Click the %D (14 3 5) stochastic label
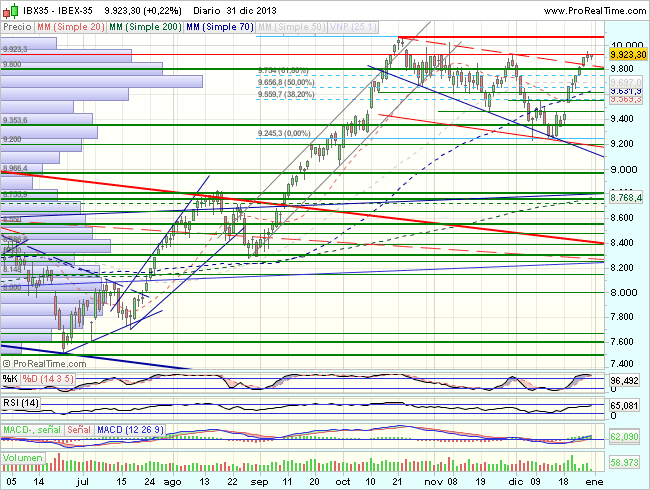Image resolution: width=650 pixels, height=490 pixels. pos(46,380)
